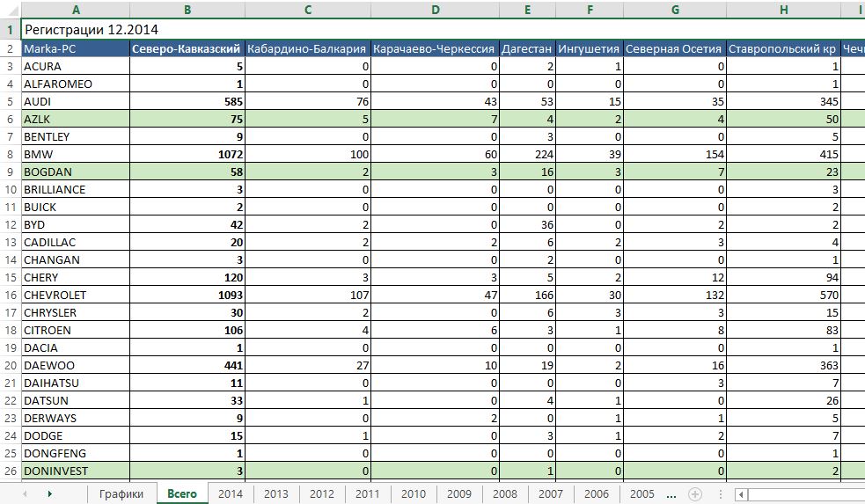Click the 'Карачаево-Черкессия' header cell
The width and height of the screenshot is (865, 504).
coord(436,48)
